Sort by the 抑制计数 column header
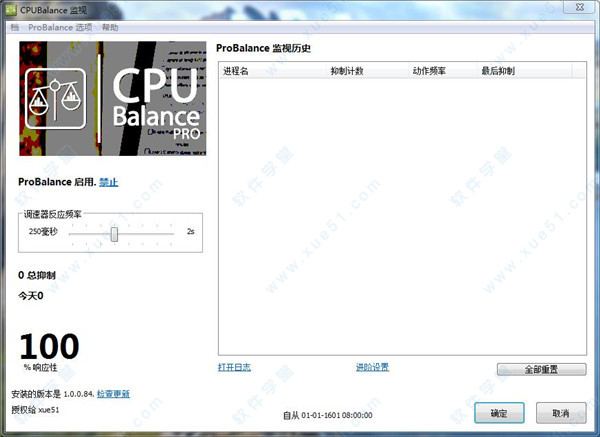Image resolution: width=600 pixels, height=437 pixels. click(x=367, y=71)
